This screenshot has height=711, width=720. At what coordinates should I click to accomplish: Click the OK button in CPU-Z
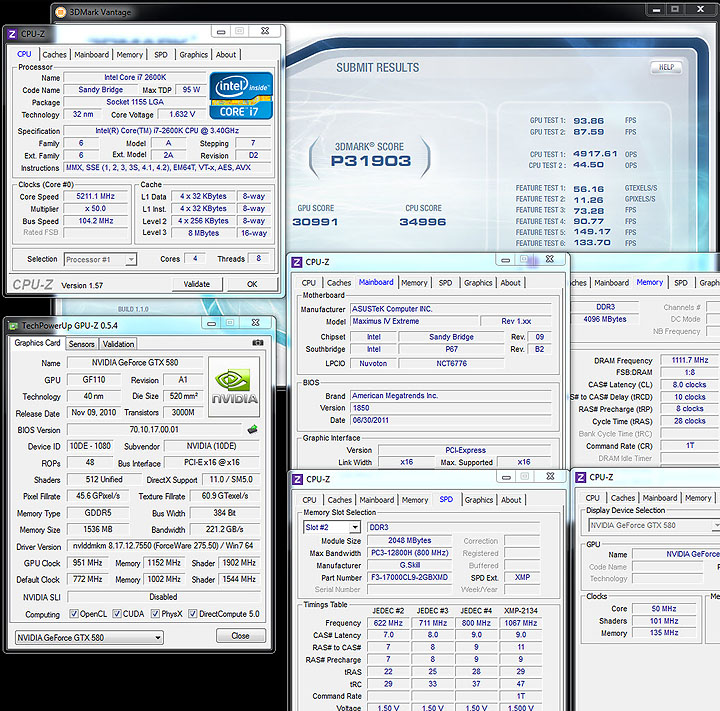click(x=252, y=284)
